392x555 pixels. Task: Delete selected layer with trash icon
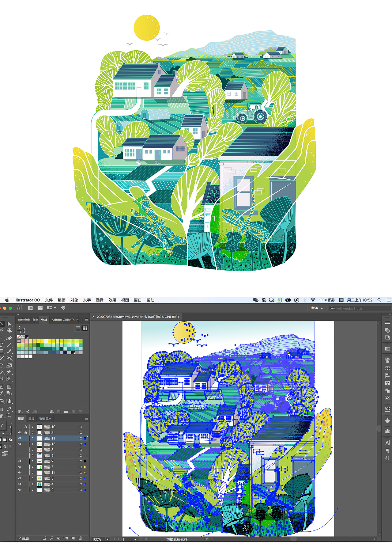pyautogui.click(x=80, y=538)
